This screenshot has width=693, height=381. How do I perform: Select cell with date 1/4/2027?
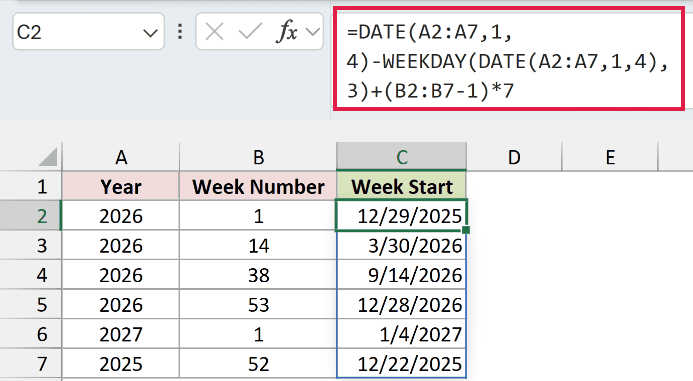tap(401, 334)
